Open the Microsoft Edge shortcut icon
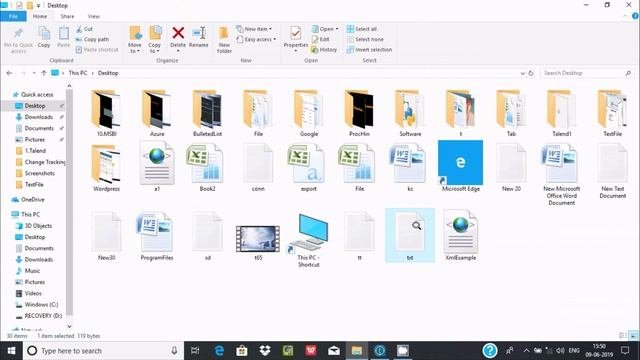Viewport: 640px width, 360px height. 460,163
